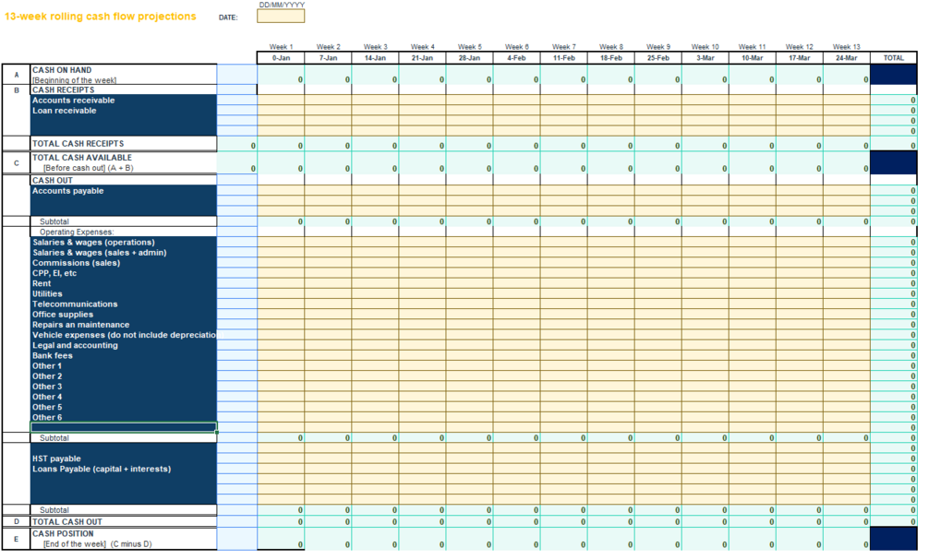Click the Subtotal label below Other 6
This screenshot has width=928, height=560.
click(x=54, y=438)
